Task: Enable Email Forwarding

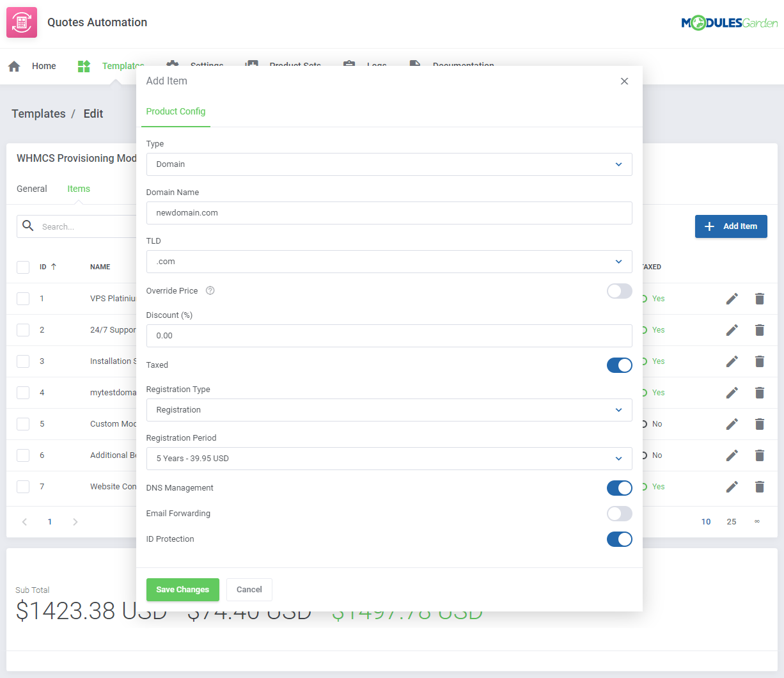Action: [x=619, y=514]
